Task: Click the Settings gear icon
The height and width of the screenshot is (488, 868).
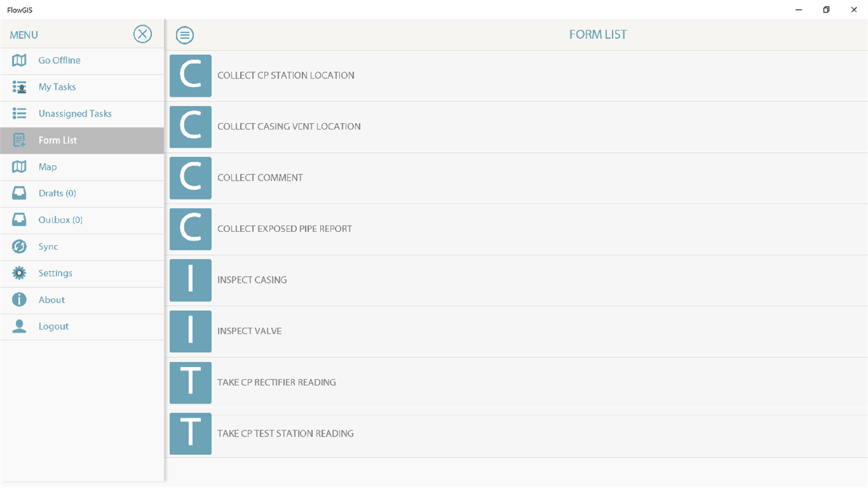Action: click(x=19, y=273)
